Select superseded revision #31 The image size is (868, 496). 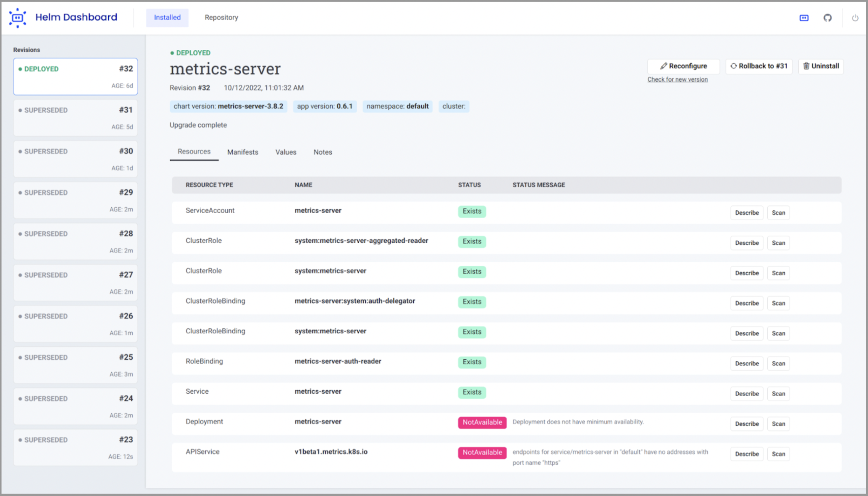[75, 118]
